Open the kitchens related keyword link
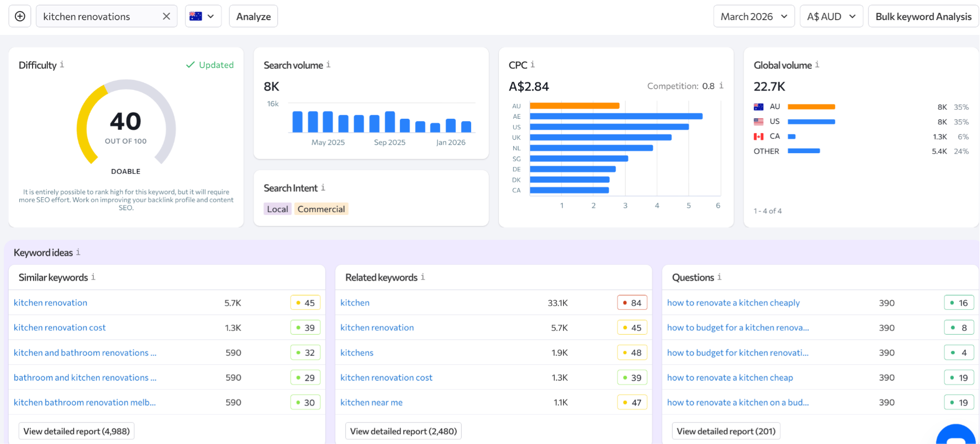Screen dimensions: 980x444 pos(357,353)
